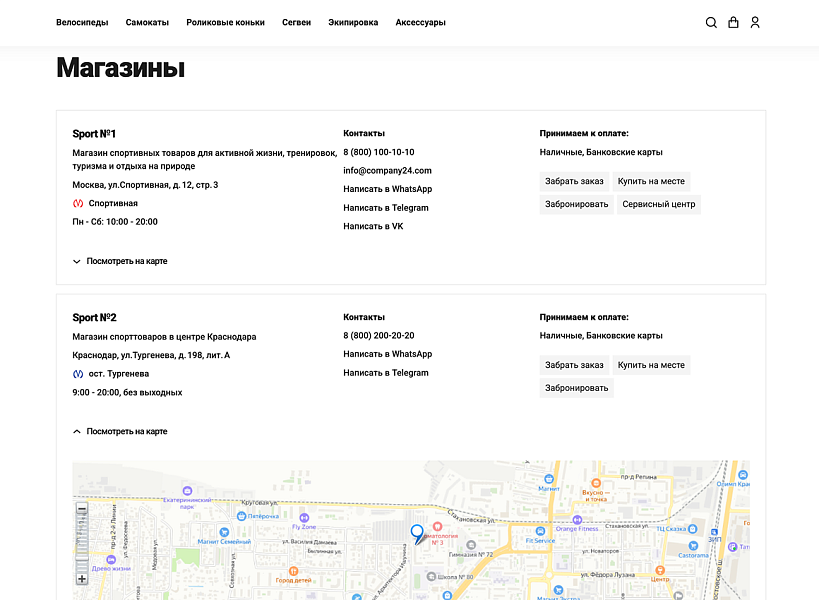Click Написать в VK link
Image resolution: width=819 pixels, height=600 pixels.
pos(373,227)
